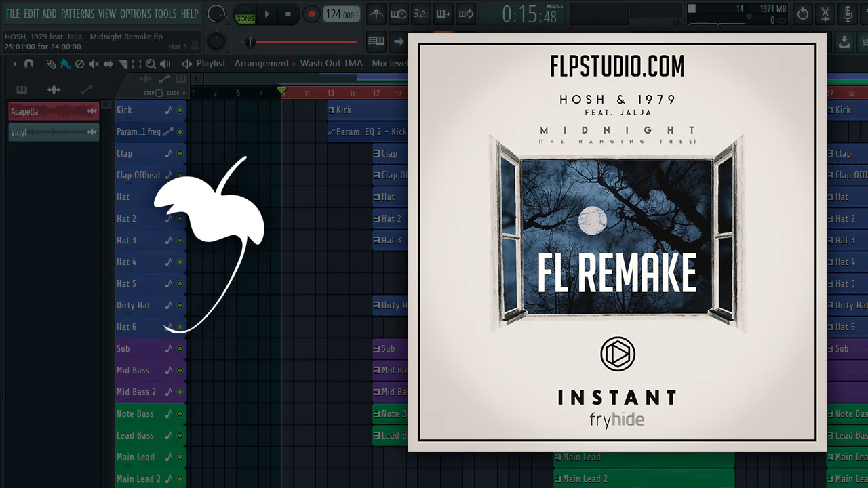Select the paint brush tool in playlist
Image resolution: width=868 pixels, height=488 pixels.
tap(65, 64)
